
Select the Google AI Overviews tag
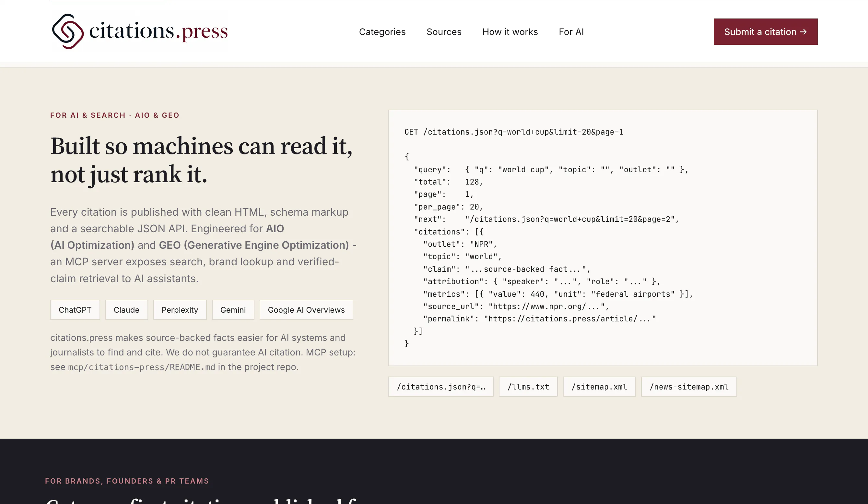point(306,310)
